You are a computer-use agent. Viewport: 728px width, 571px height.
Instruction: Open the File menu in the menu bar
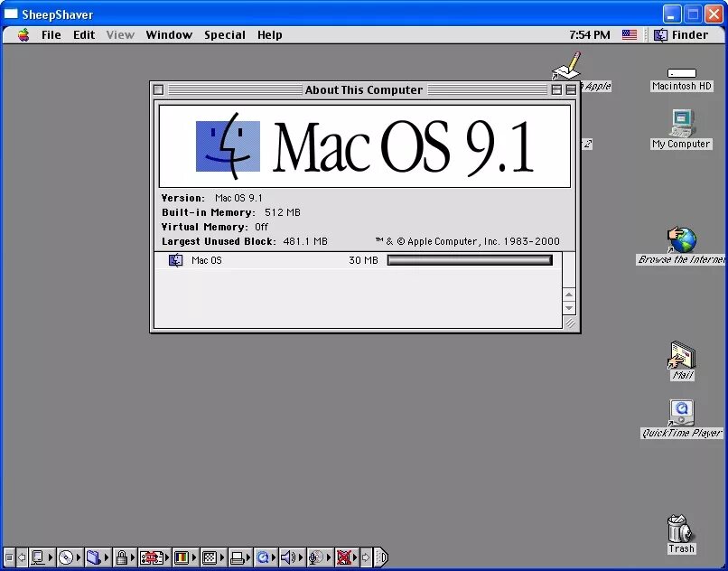click(x=51, y=34)
